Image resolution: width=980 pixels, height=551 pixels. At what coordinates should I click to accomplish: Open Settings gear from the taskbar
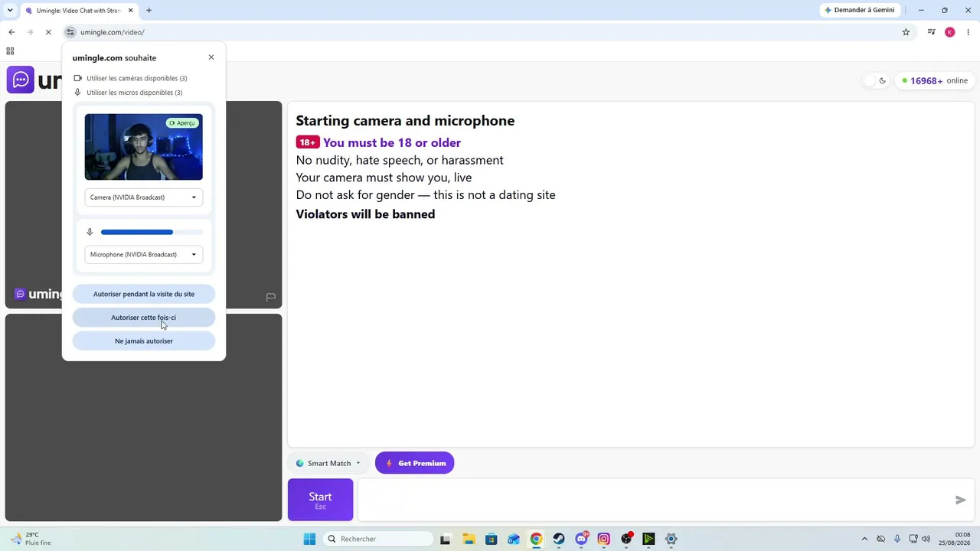click(671, 539)
